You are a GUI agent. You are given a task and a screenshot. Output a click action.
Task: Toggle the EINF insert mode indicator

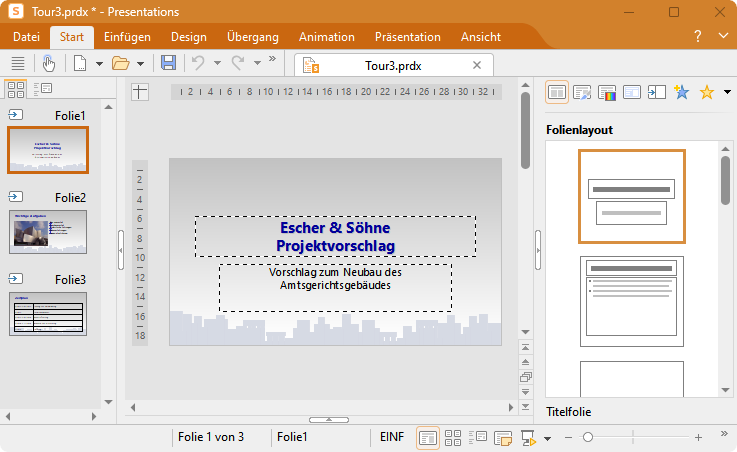392,437
